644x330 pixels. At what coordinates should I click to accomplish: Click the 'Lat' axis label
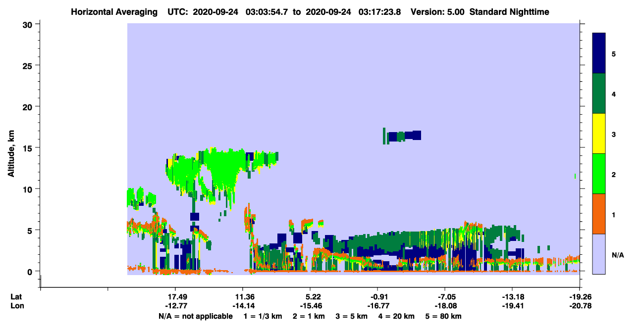[x=16, y=296]
